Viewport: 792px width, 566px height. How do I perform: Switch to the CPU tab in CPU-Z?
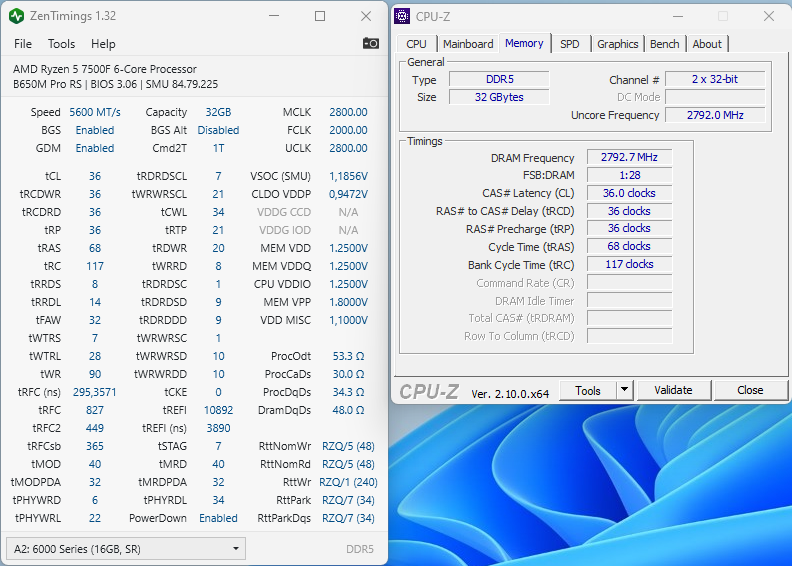click(x=416, y=44)
